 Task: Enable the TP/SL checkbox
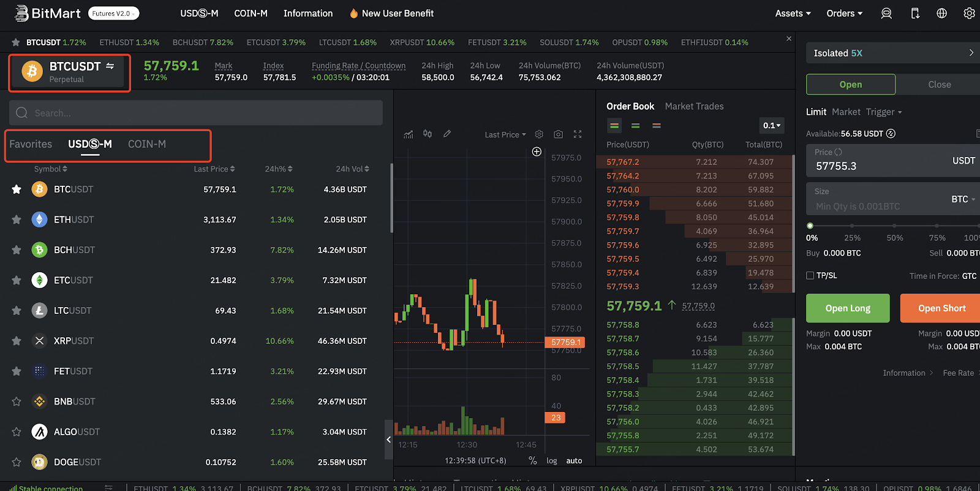click(x=810, y=276)
